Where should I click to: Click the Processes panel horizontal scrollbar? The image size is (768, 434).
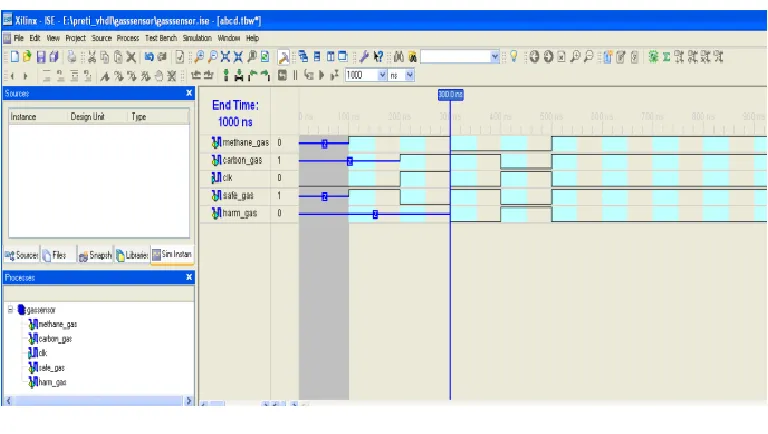(x=99, y=401)
